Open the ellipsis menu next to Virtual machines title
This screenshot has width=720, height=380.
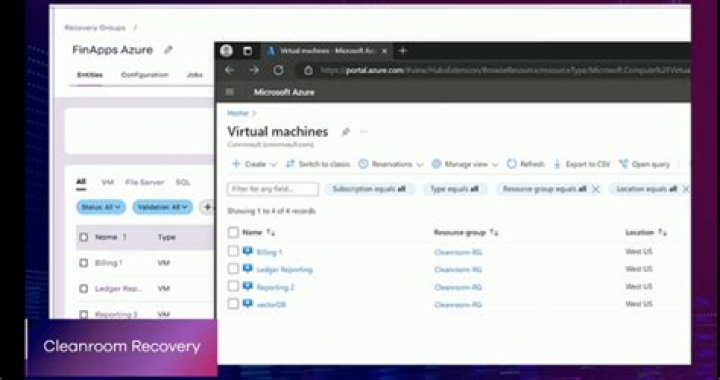coord(364,132)
